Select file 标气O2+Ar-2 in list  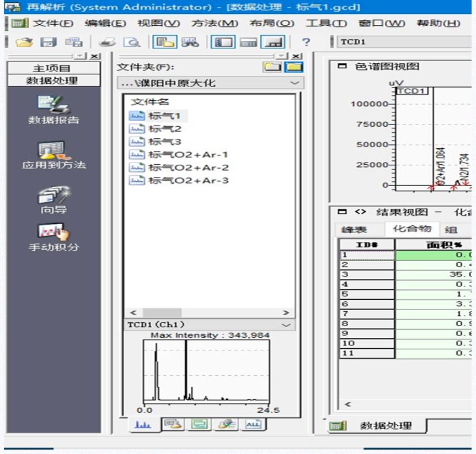[x=188, y=167]
